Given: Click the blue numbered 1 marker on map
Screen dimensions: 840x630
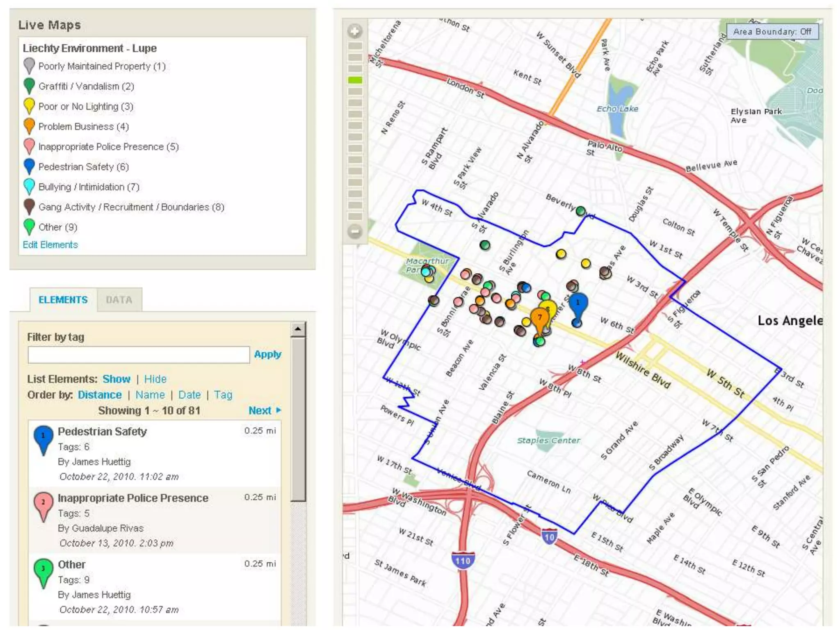Looking at the screenshot, I should (x=577, y=304).
